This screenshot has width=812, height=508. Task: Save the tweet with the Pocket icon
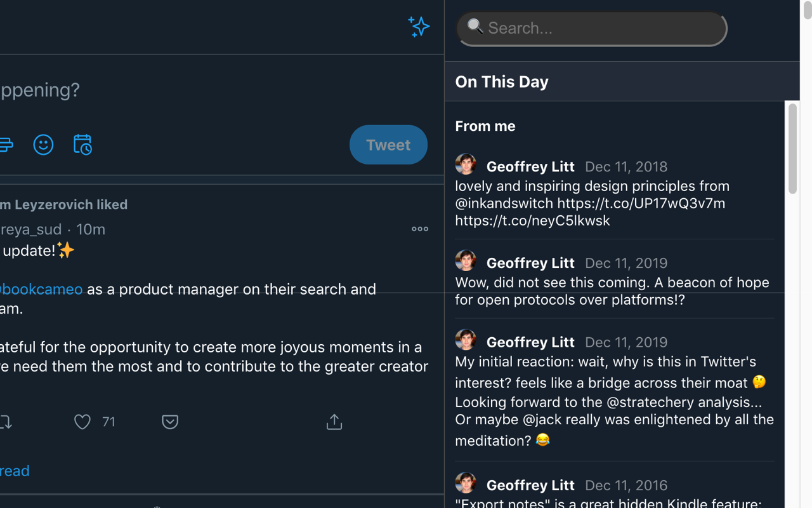(x=170, y=422)
